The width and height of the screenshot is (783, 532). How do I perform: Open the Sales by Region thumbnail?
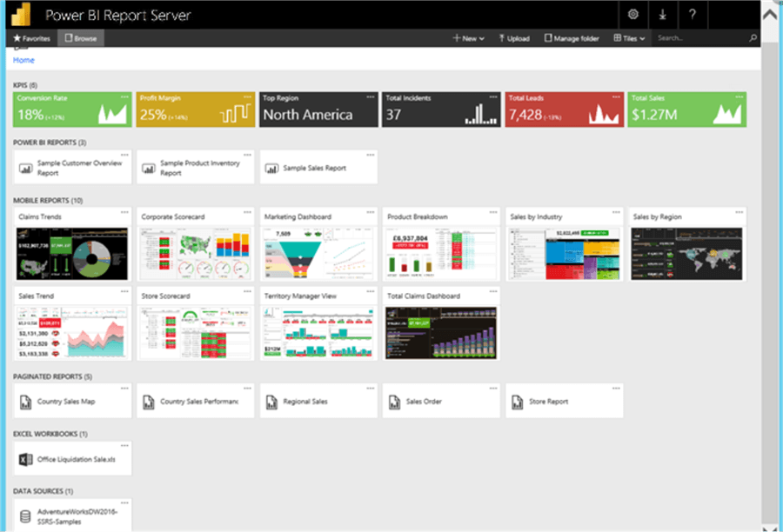pyautogui.click(x=686, y=254)
